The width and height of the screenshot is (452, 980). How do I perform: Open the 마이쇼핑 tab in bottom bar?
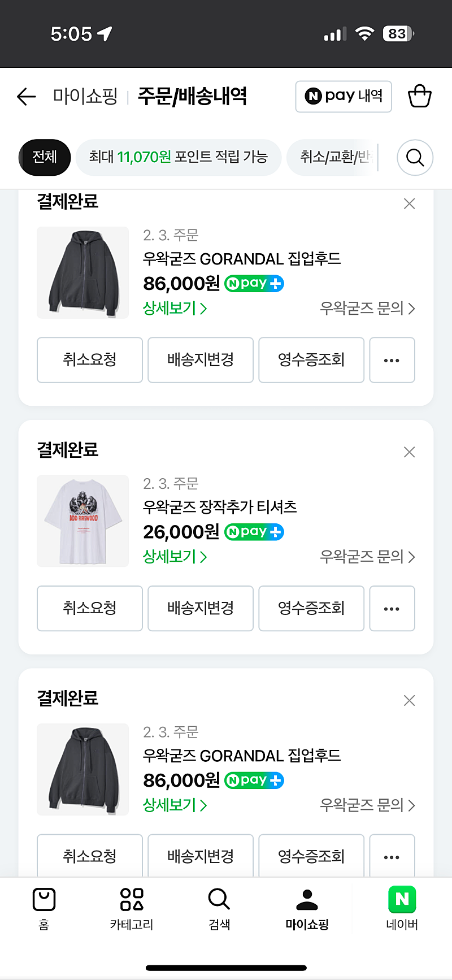point(307,907)
